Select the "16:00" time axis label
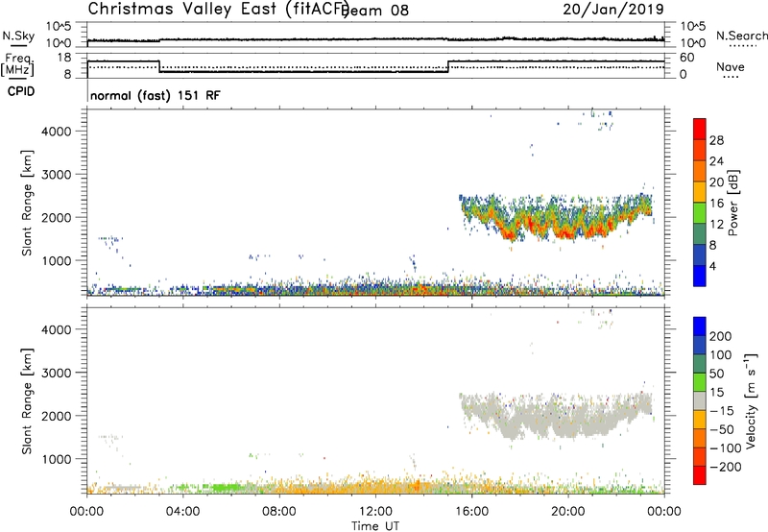Viewport: 768px width, 532px height. 471,511
